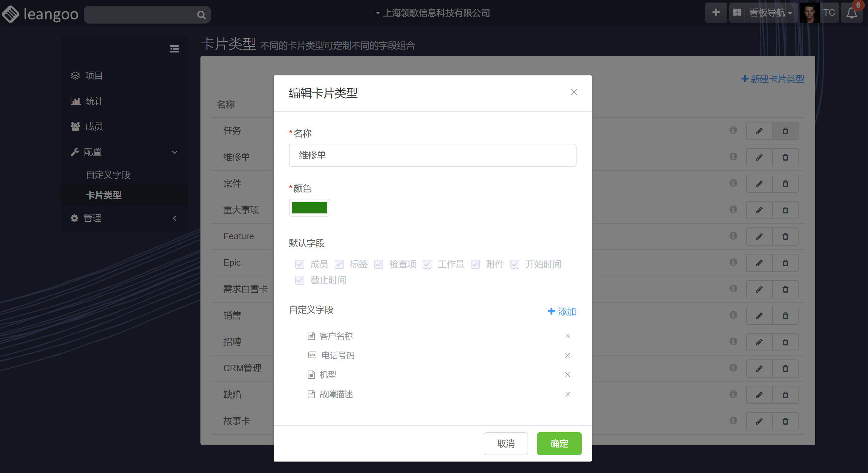Click info icon in the 案件 row
Image resolution: width=868 pixels, height=473 pixels.
click(733, 183)
